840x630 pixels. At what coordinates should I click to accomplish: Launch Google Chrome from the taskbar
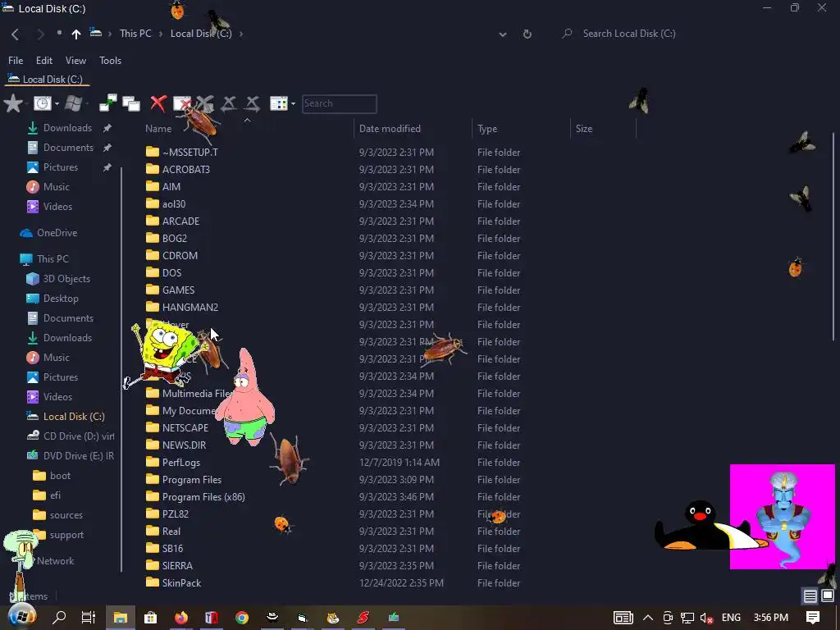pyautogui.click(x=242, y=617)
